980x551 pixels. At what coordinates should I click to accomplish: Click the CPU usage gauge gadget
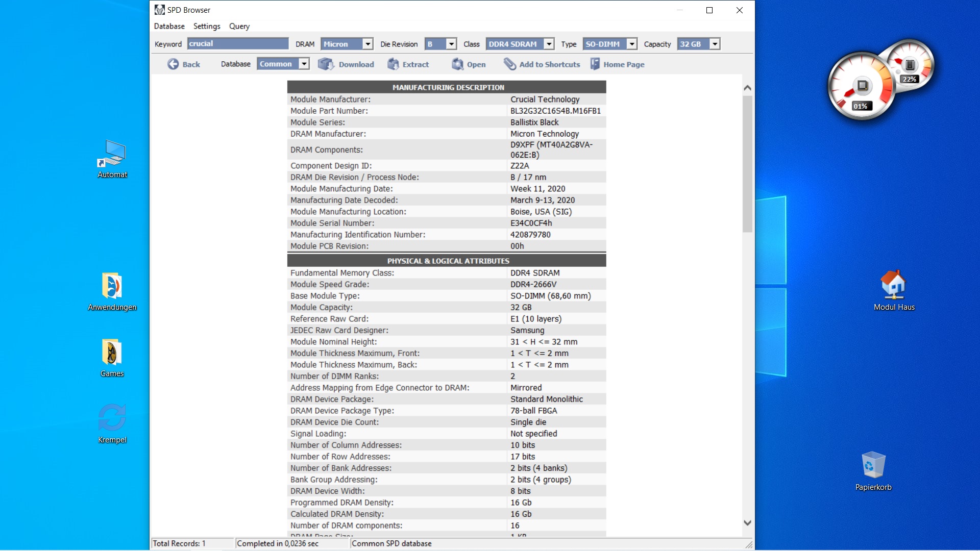coord(861,87)
